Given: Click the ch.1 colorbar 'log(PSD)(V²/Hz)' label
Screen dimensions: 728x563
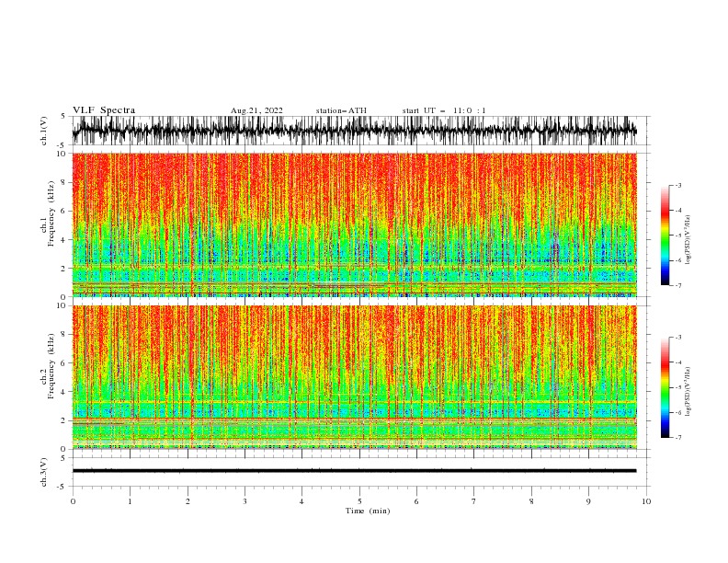Looking at the screenshot, I should pos(688,240).
